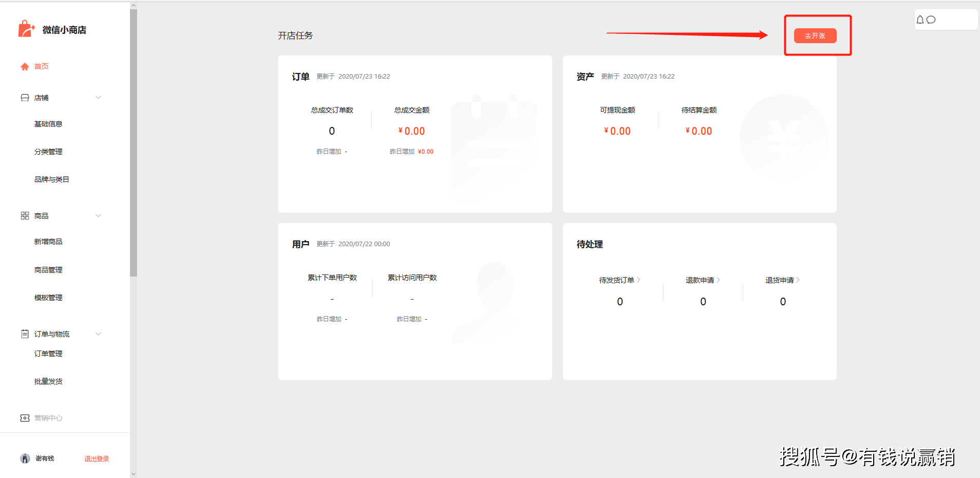Click the notification bell icon
Viewport: 980px width, 478px height.
coord(920,20)
